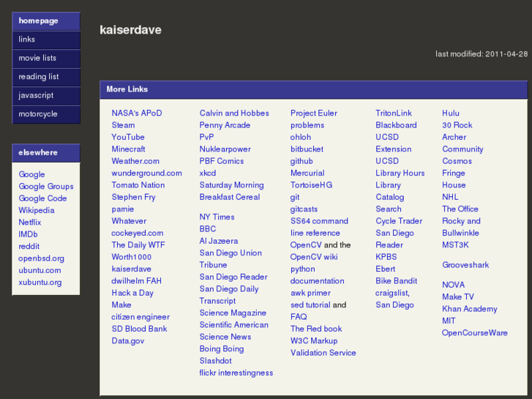Open The Red book link

[x=316, y=329]
